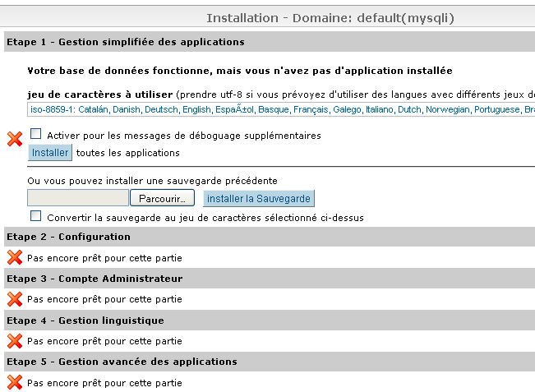Click Etape 4 Gestion linguistique header
The width and height of the screenshot is (535, 392).
(x=85, y=321)
